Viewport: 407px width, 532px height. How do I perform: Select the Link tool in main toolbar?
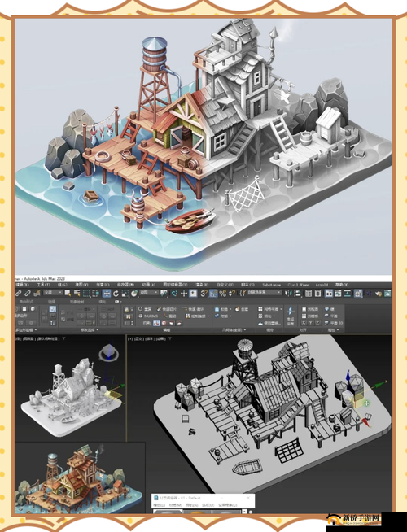click(x=18, y=293)
